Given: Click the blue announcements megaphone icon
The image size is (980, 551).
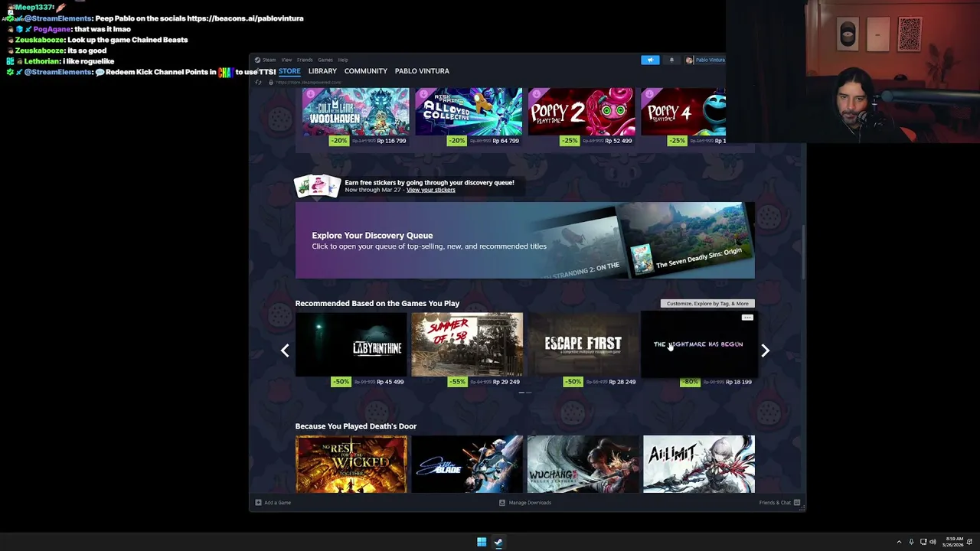Looking at the screenshot, I should pos(650,60).
